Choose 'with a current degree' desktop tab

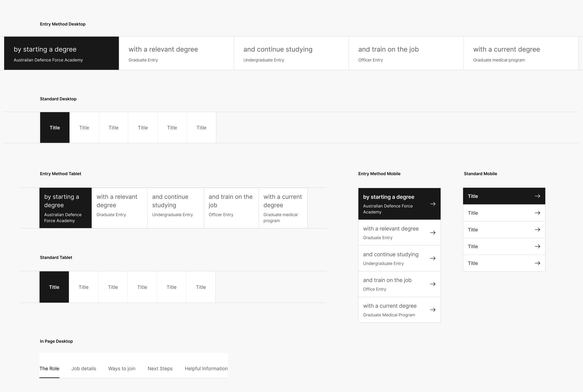(x=521, y=53)
